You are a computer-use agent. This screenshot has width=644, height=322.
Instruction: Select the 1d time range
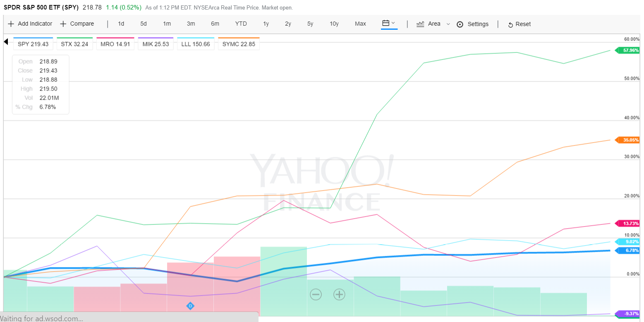tap(121, 24)
